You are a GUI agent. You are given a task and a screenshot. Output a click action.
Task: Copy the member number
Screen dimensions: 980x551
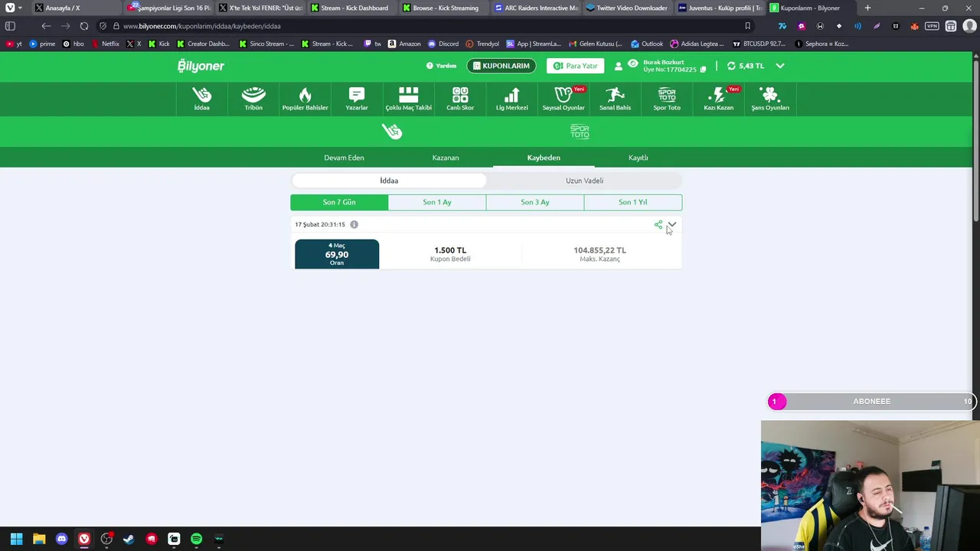coord(703,70)
